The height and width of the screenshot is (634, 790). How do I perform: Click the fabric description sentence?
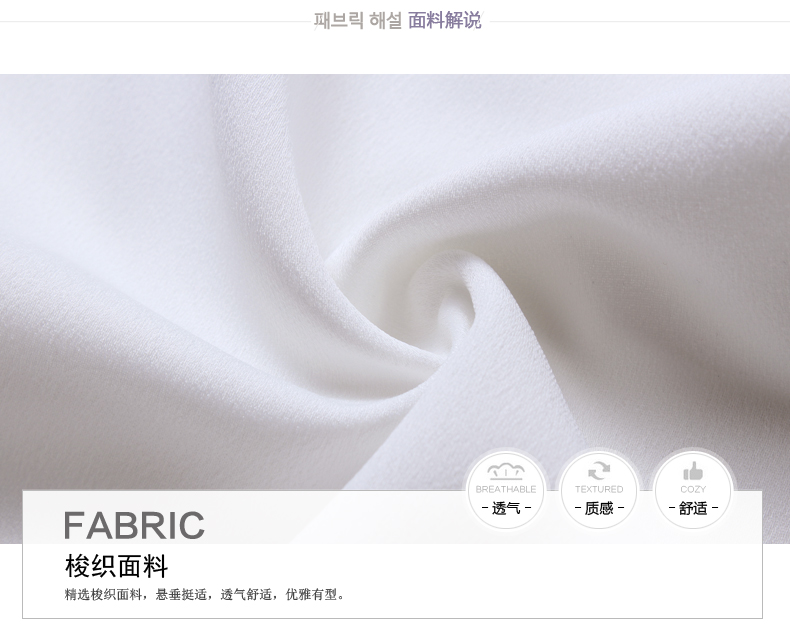(x=205, y=595)
